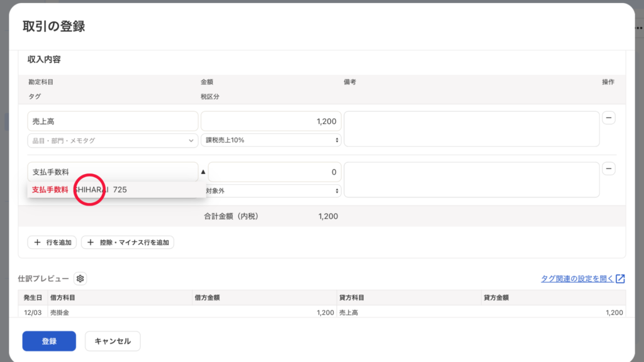Open the 品目・部門・メモタグ tag dropdown
The height and width of the screenshot is (362, 644).
[113, 141]
